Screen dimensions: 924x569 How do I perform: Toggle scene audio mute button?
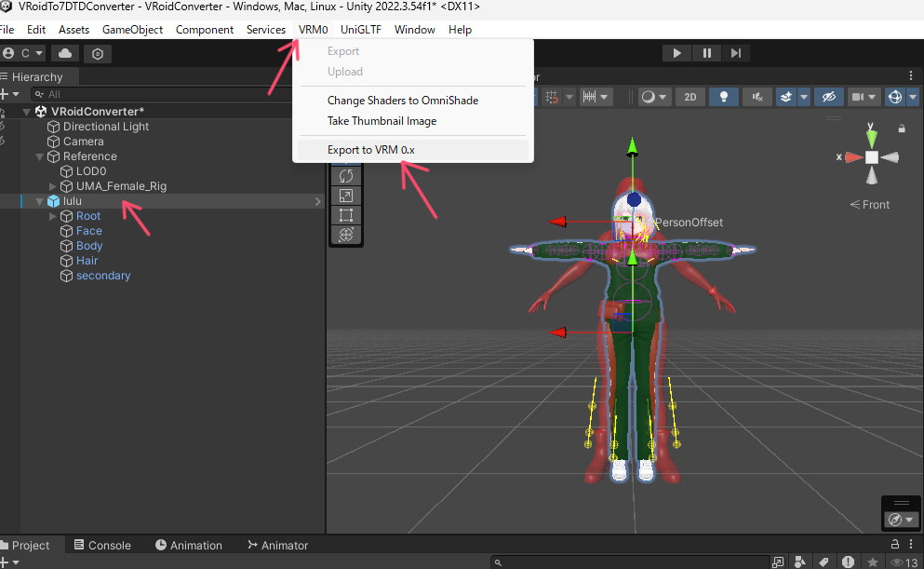[757, 97]
